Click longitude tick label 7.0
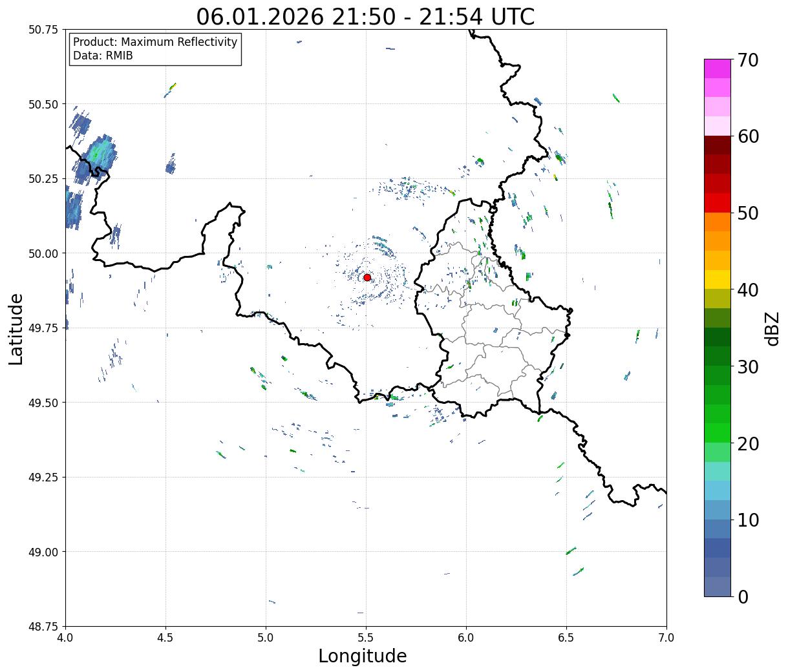Image resolution: width=788 pixels, height=672 pixels. (666, 638)
